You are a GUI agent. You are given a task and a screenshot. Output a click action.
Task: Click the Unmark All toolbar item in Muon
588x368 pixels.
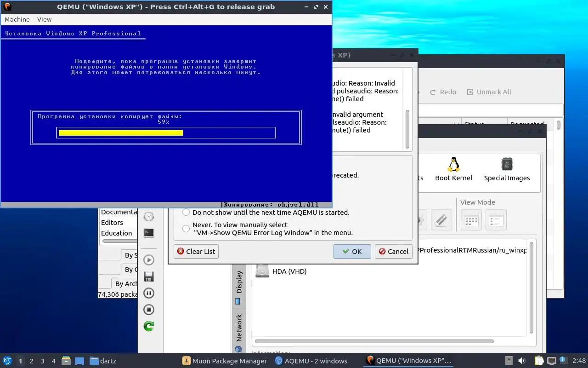point(489,92)
